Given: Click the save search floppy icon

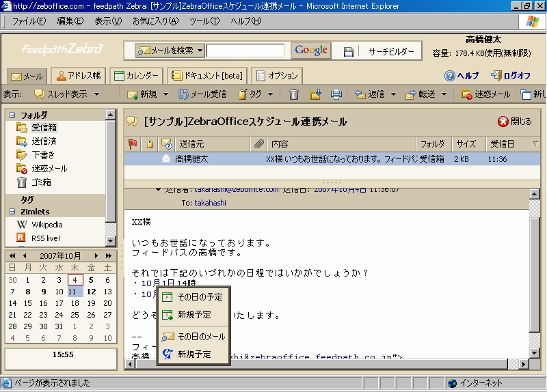Looking at the screenshot, I should point(348,51).
